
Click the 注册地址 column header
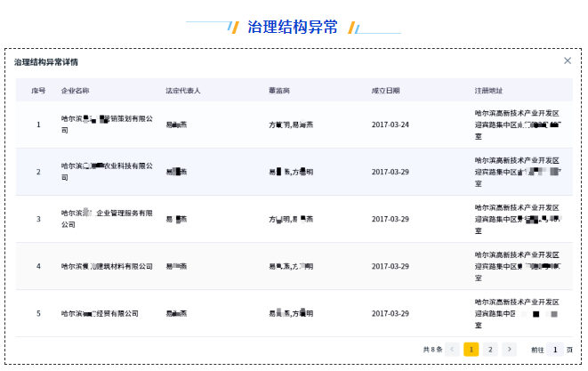pos(488,91)
